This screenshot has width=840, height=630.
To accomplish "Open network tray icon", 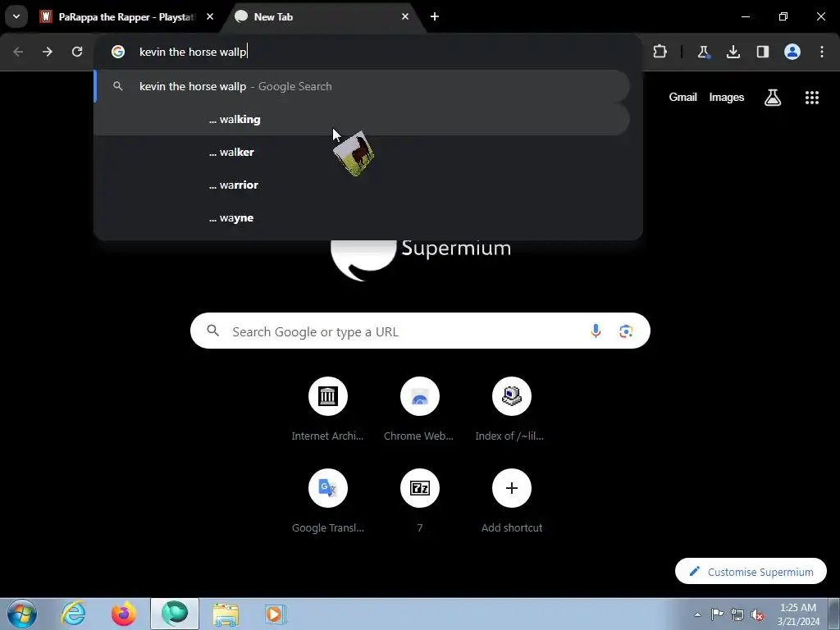I will click(x=737, y=614).
